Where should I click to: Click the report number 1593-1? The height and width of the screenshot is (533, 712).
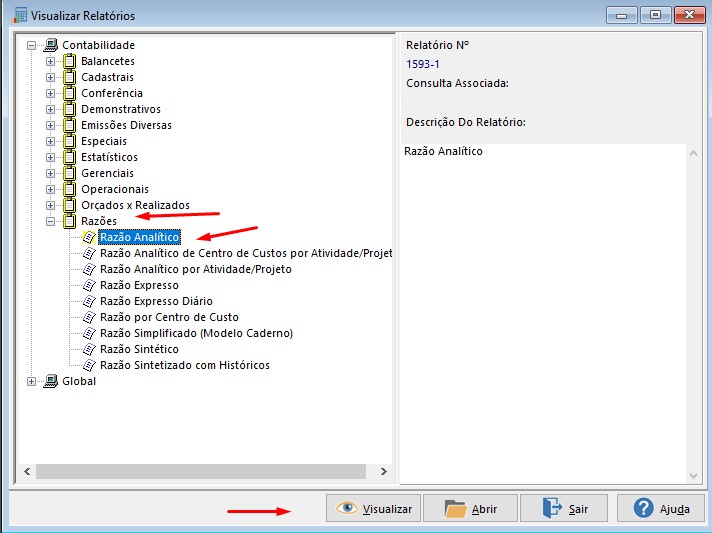tap(423, 64)
